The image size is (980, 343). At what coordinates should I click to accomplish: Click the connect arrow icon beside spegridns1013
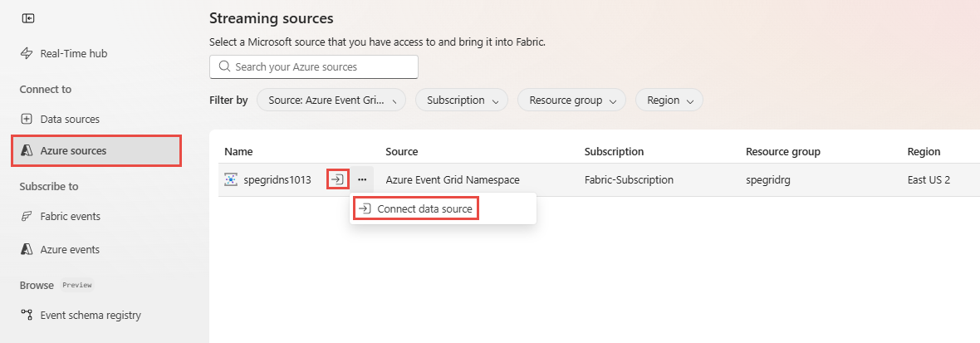pos(337,179)
